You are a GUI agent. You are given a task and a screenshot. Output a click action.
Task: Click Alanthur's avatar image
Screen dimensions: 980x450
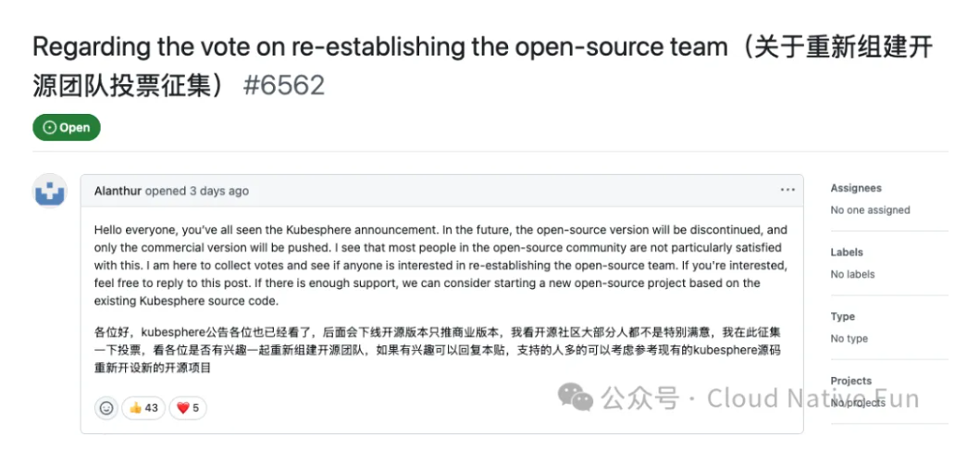tap(50, 191)
